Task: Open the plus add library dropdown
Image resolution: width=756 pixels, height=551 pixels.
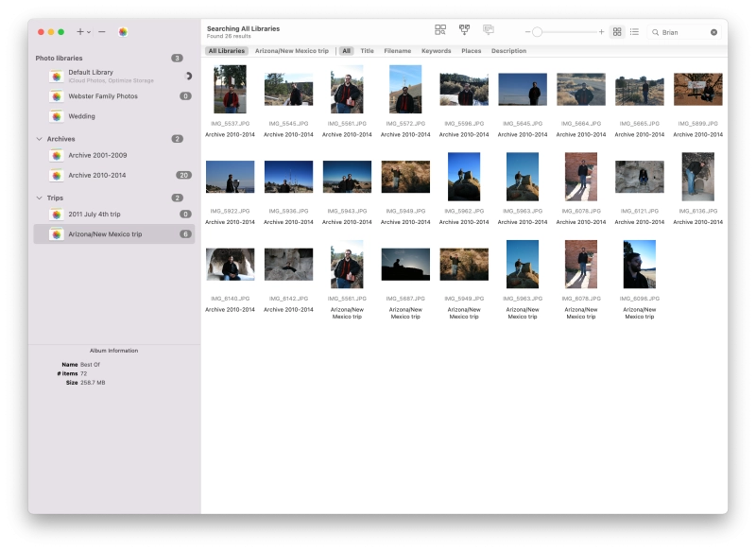Action: coord(83,32)
